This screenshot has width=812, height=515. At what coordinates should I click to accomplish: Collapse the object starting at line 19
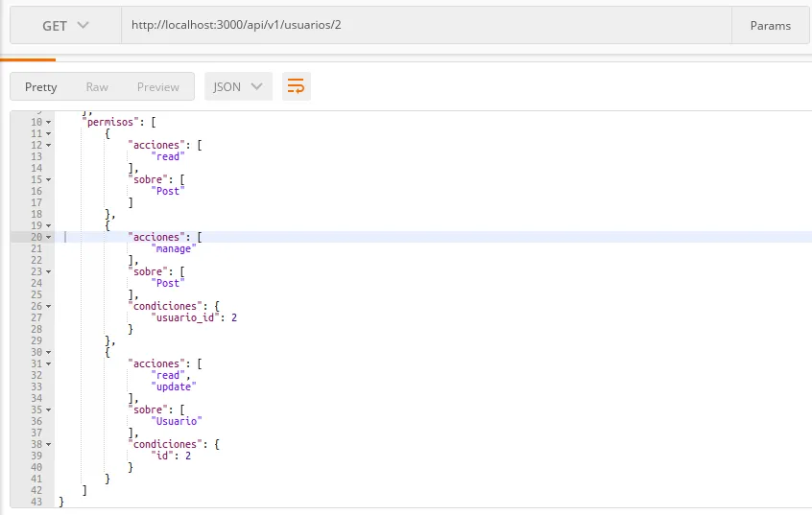point(48,226)
